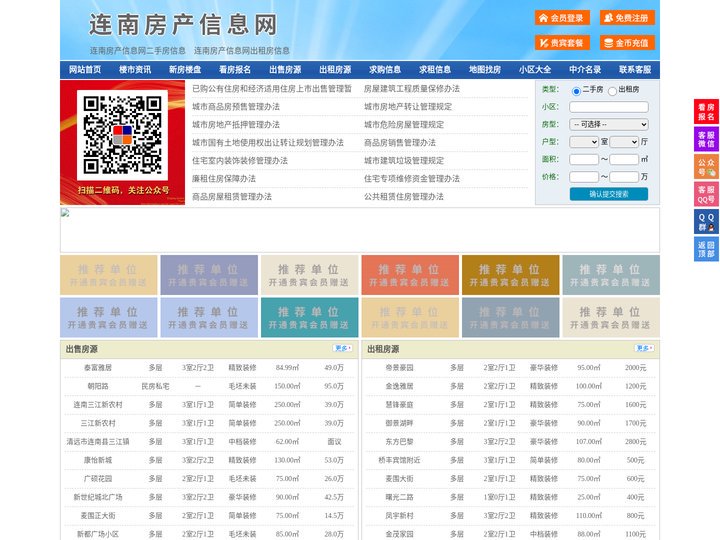Open 金逸雅居 rental listing
Image resolution: width=720 pixels, height=540 pixels.
(399, 386)
